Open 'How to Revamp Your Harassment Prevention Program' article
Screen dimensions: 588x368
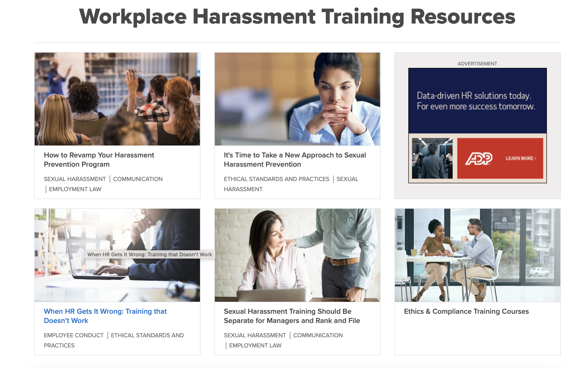[x=99, y=160]
